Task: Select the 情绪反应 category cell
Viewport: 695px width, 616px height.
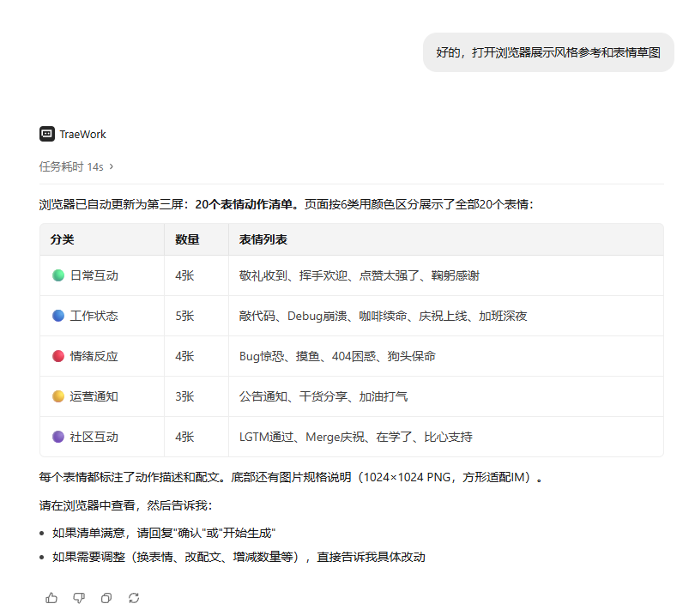Action: [102, 356]
